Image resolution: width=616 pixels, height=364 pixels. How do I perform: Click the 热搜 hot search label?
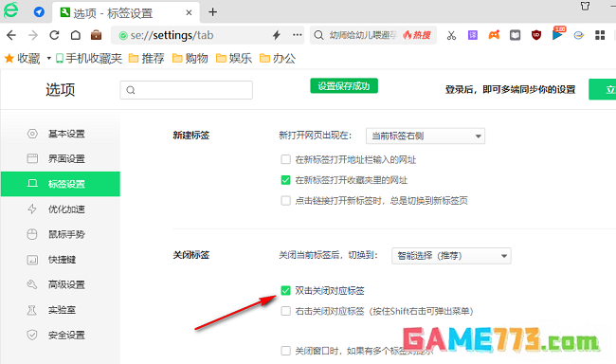pyautogui.click(x=417, y=35)
